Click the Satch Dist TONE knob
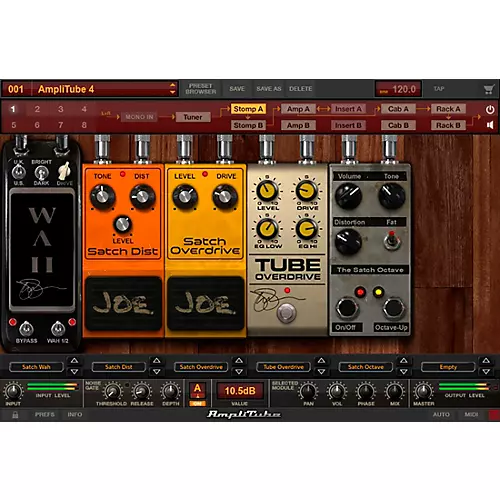Screen dimensions: 500x500 (102, 196)
